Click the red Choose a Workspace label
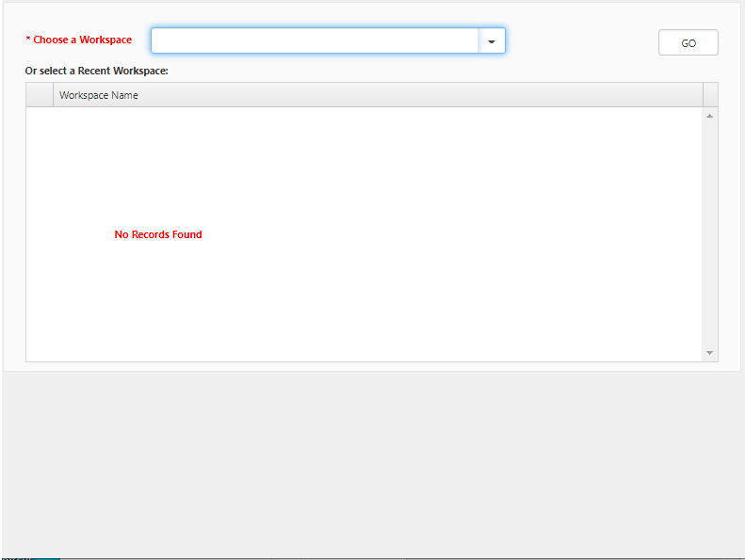This screenshot has height=560, width=745. point(83,40)
